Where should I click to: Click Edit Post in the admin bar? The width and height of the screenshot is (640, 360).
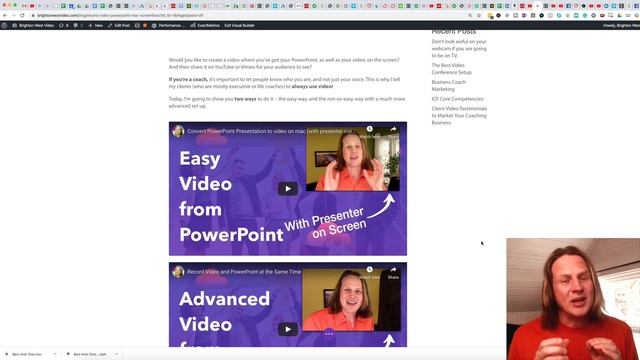coord(119,25)
